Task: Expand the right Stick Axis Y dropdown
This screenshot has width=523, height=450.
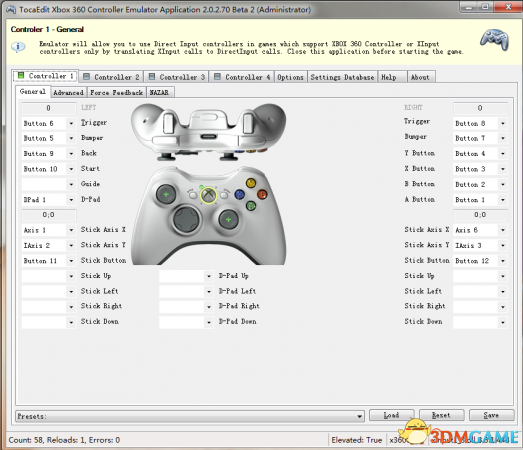Action: pyautogui.click(x=503, y=245)
